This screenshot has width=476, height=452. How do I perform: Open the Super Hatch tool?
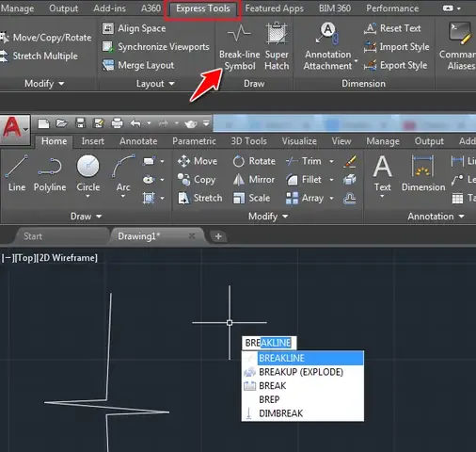[277, 47]
